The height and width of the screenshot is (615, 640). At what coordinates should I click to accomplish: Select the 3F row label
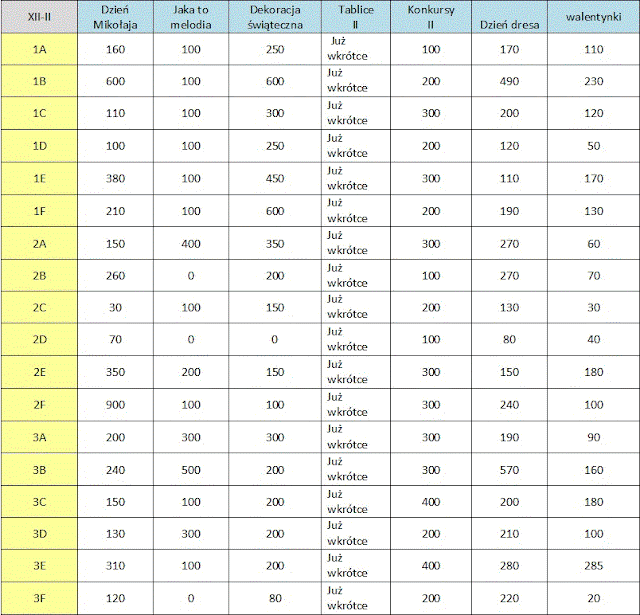(x=39, y=598)
